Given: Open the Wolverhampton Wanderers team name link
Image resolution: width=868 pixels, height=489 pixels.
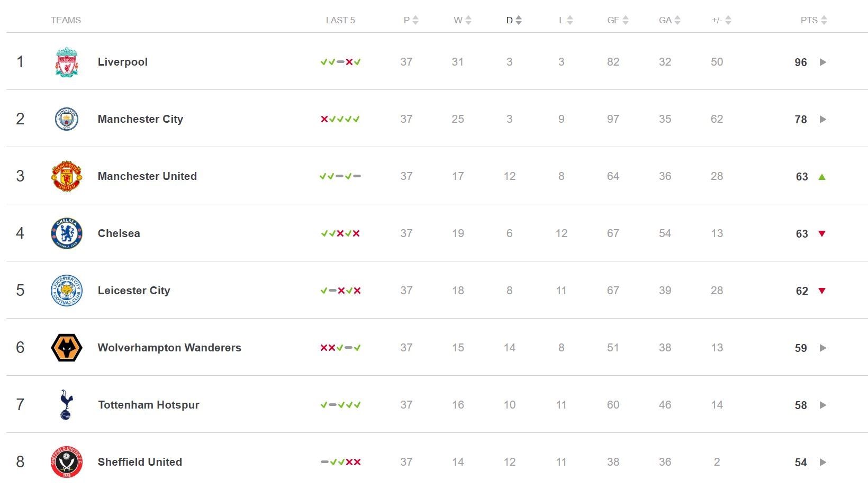Looking at the screenshot, I should click(169, 348).
